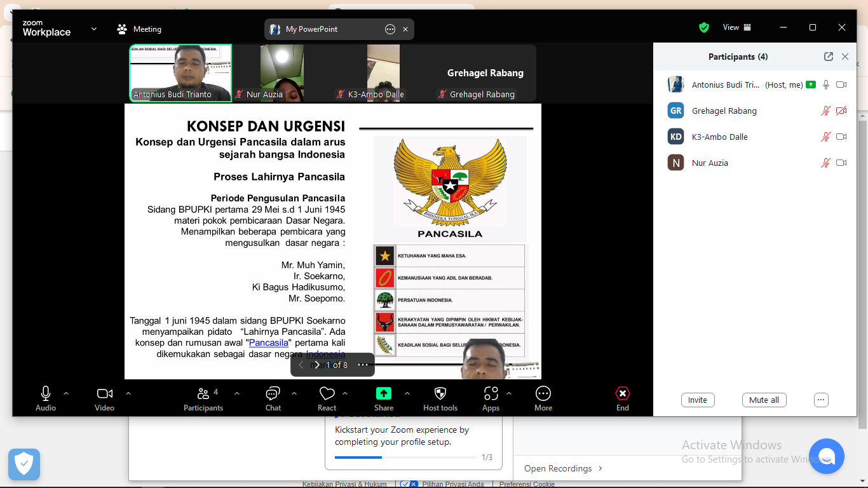Screen dimensions: 868x488
Task: Click blue privacy shield badge at bottom left
Action: 24,464
